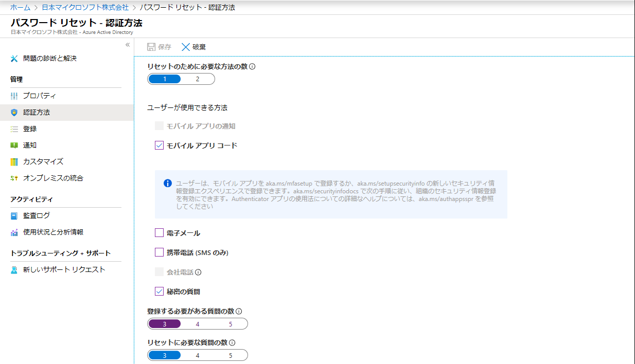The image size is (635, 364).
Task: Select 認証方法 in the sidebar
Action: coord(67,113)
